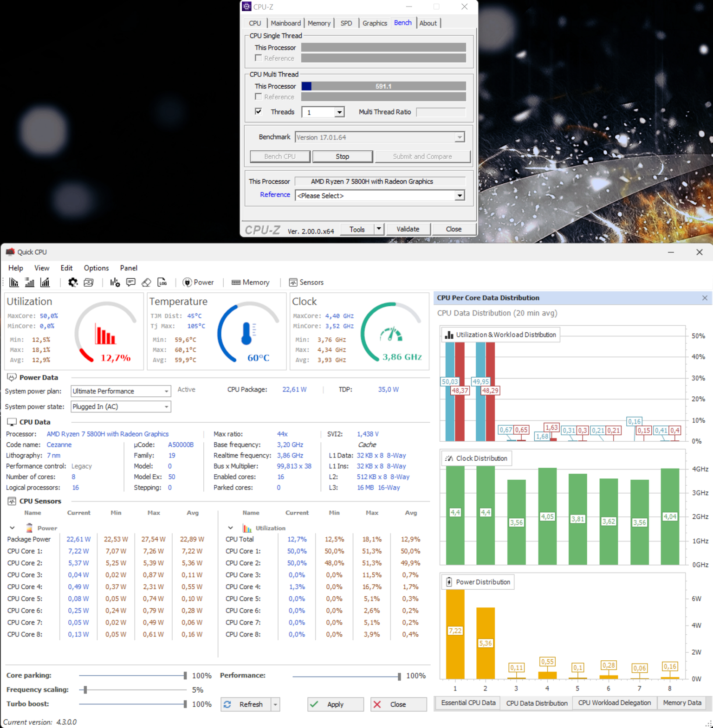Click Stop to end the CPU-Z benchmark

pyautogui.click(x=343, y=156)
